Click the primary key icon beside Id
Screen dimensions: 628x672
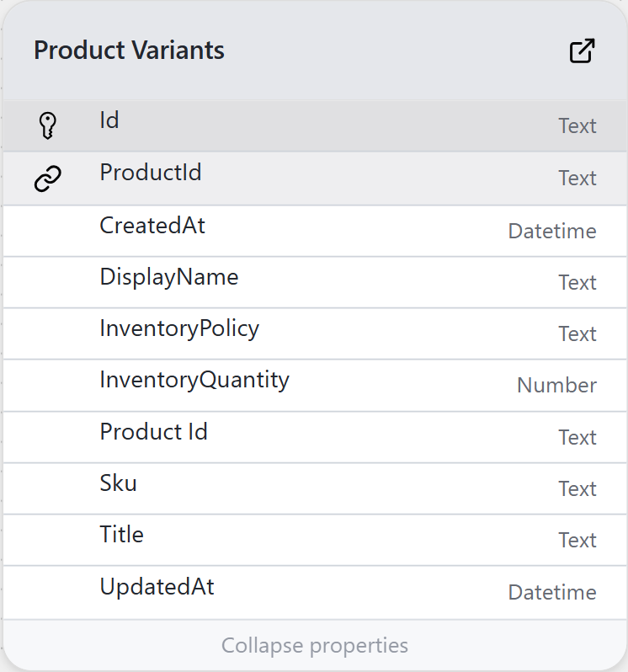(47, 125)
